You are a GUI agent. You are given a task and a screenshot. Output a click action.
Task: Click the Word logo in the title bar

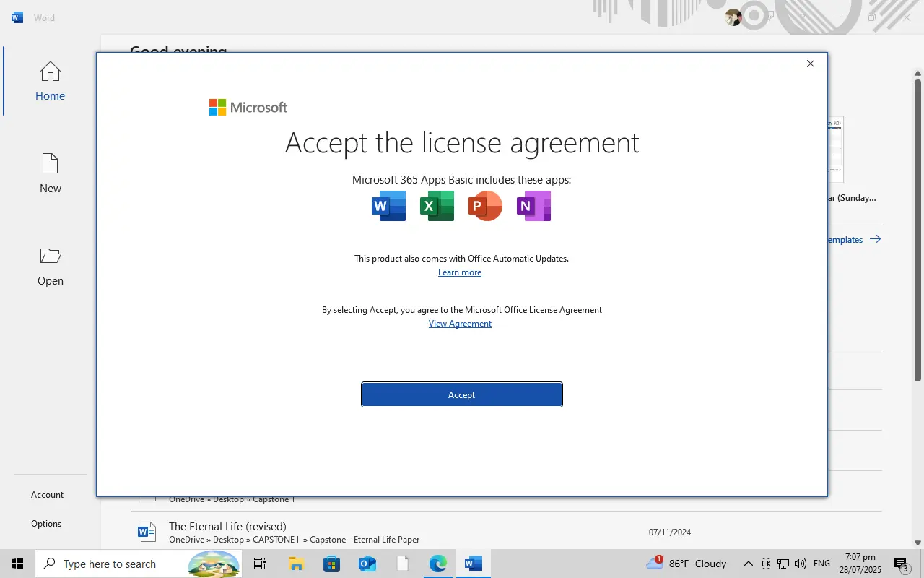click(17, 17)
